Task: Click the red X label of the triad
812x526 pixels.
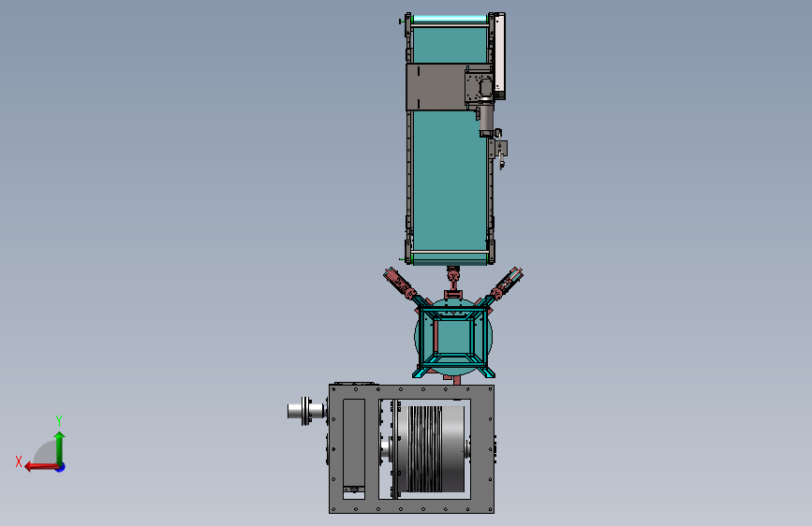Action: click(19, 461)
